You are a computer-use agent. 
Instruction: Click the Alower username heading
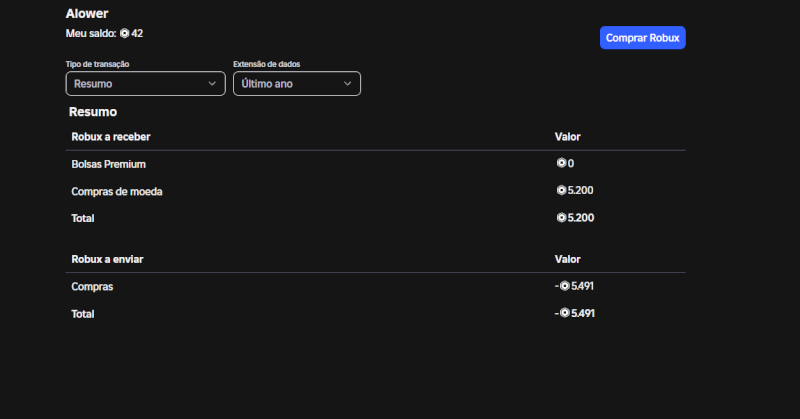pyautogui.click(x=87, y=14)
